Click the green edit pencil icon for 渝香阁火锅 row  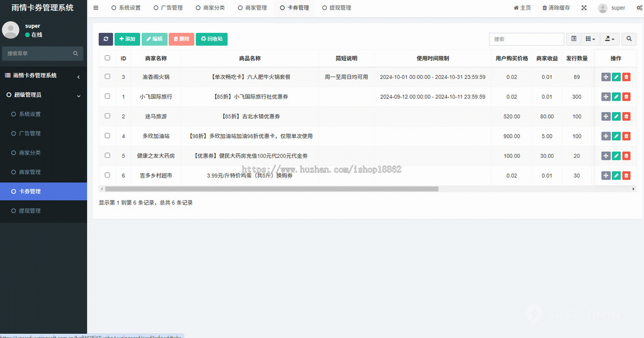tap(616, 77)
